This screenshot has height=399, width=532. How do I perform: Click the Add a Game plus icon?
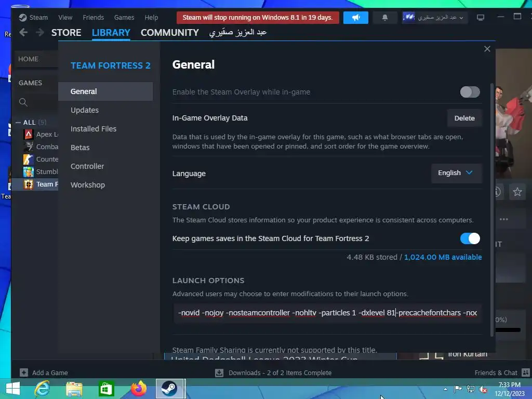(x=24, y=373)
